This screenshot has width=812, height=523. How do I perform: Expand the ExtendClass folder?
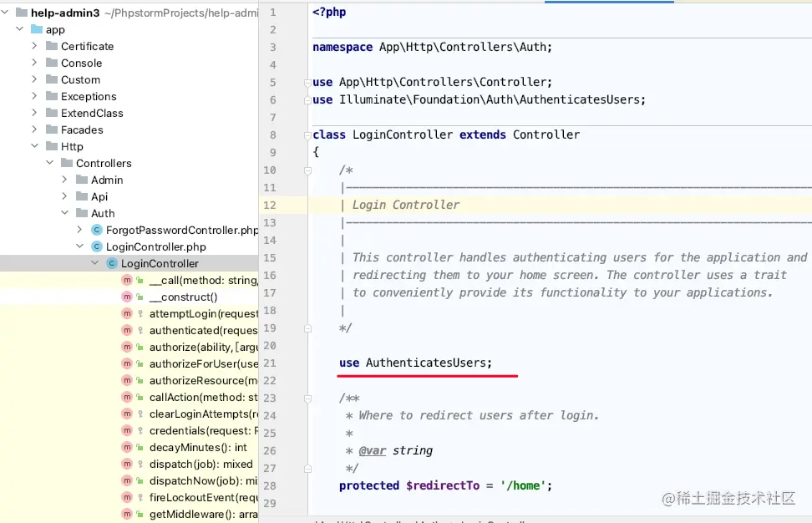coord(34,112)
